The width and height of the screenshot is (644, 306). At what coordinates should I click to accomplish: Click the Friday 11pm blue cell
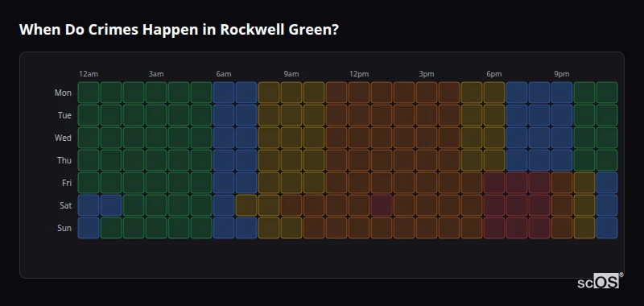607,183
